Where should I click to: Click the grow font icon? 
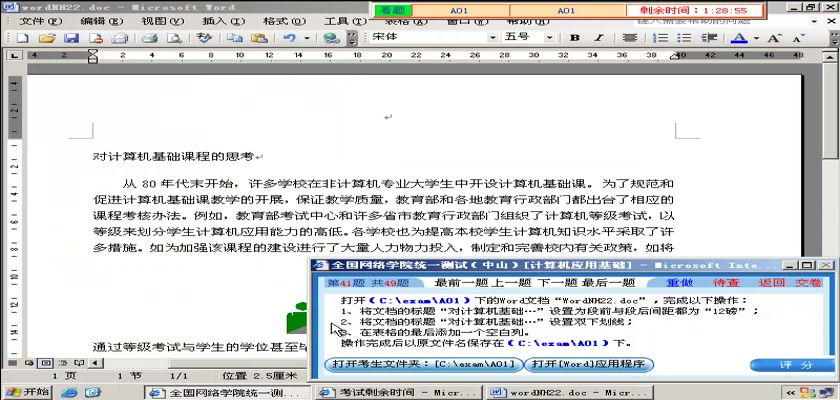pyautogui.click(x=773, y=38)
